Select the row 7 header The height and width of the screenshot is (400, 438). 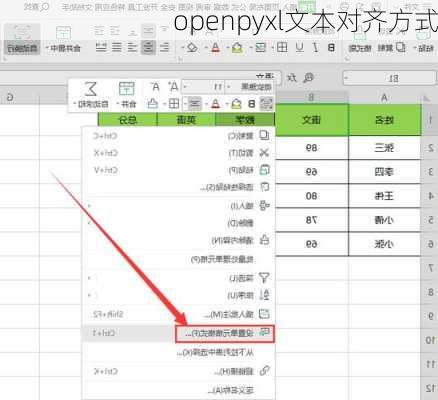tap(430, 268)
